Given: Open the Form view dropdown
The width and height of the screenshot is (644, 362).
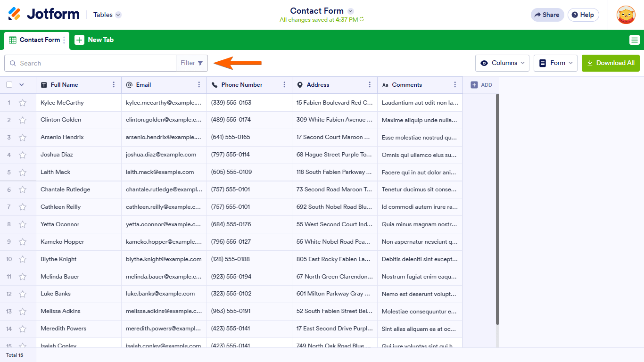Looking at the screenshot, I should pyautogui.click(x=555, y=63).
